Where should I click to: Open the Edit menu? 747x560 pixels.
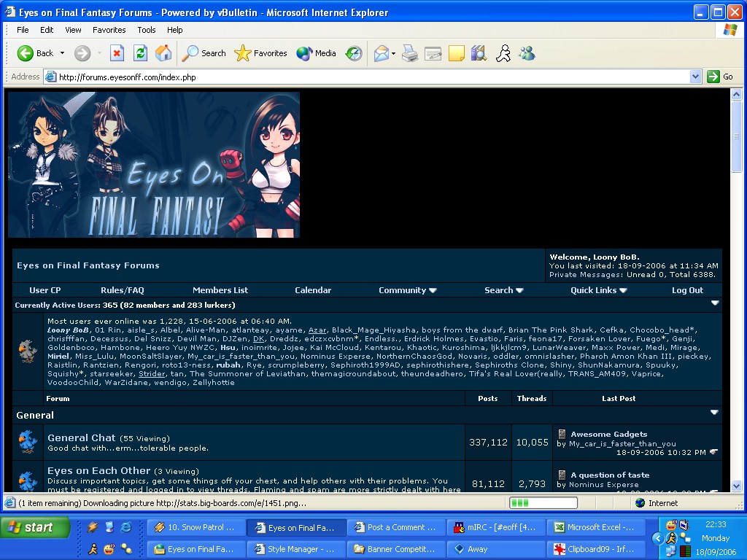[x=47, y=29]
